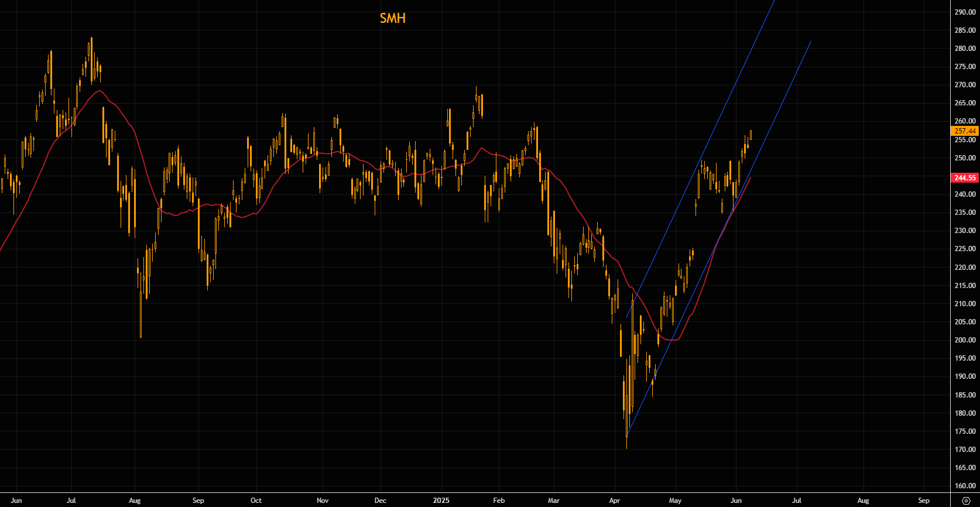980x507 pixels.
Task: Click the Oct label on the time axis
Action: (256, 501)
